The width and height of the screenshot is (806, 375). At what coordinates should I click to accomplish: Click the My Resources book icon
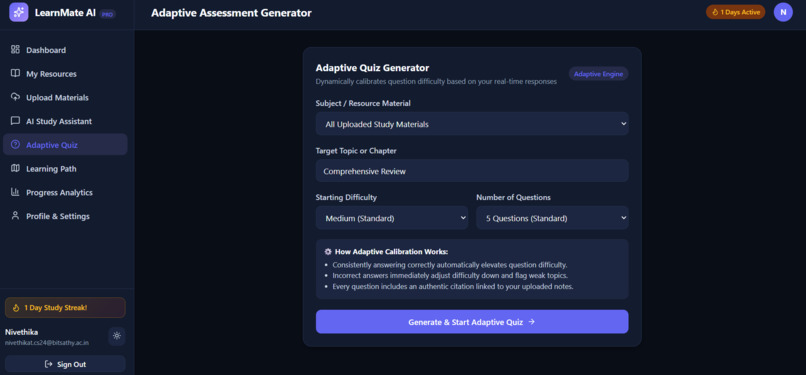[x=15, y=73]
